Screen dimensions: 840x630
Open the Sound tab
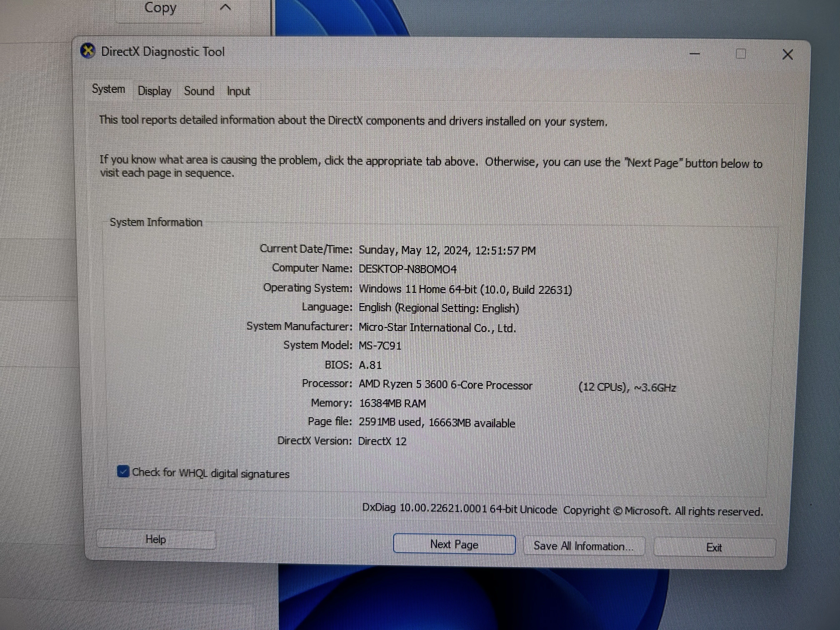(199, 91)
